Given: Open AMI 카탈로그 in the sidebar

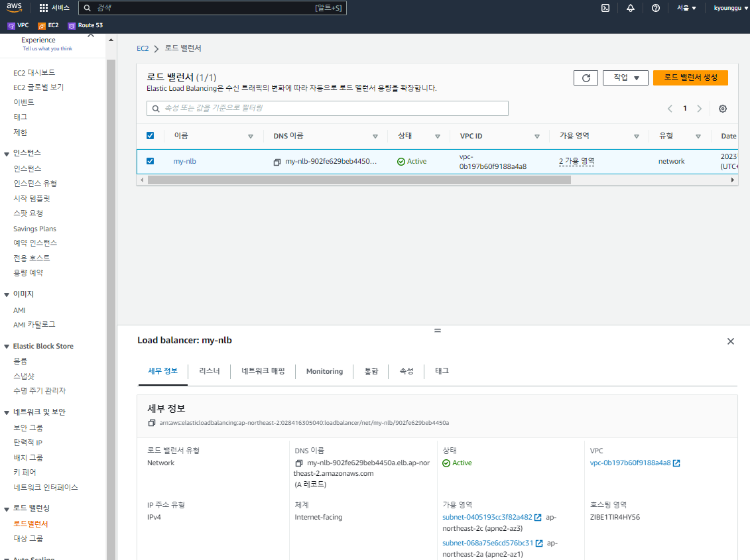Looking at the screenshot, I should click(x=34, y=325).
